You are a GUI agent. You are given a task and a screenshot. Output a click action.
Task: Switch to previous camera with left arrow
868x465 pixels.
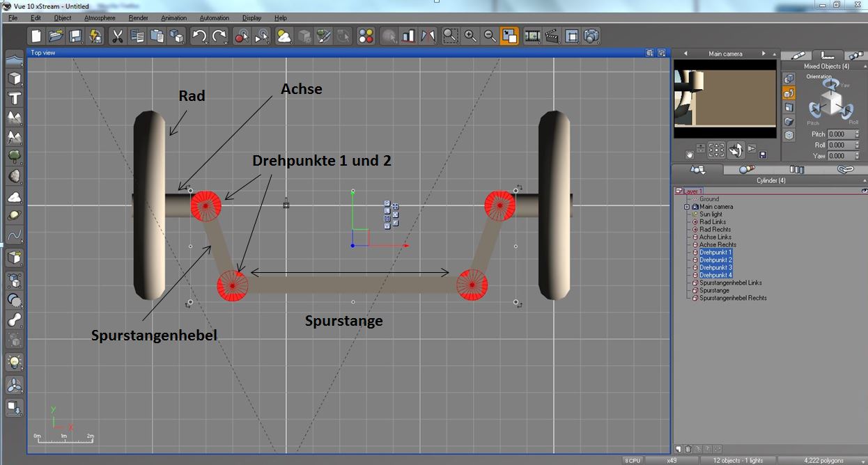[685, 54]
